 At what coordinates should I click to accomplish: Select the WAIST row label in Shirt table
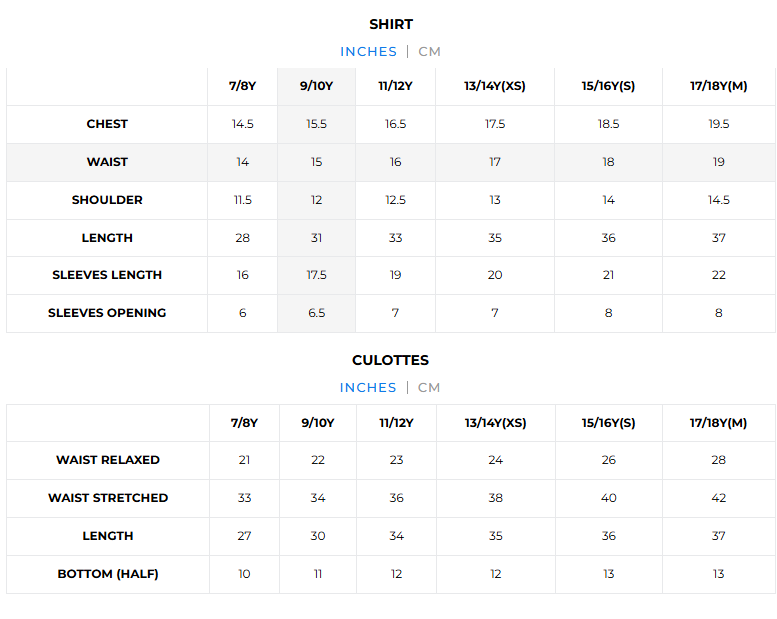coord(107,162)
